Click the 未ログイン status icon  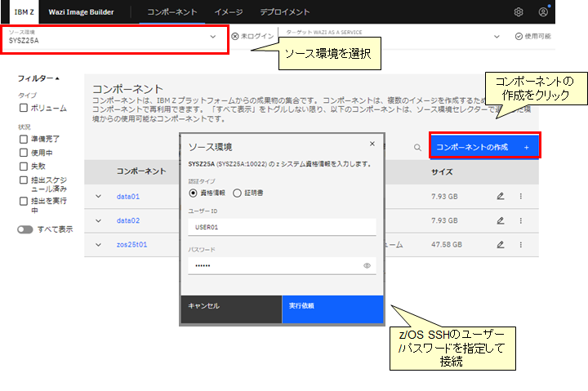(235, 37)
